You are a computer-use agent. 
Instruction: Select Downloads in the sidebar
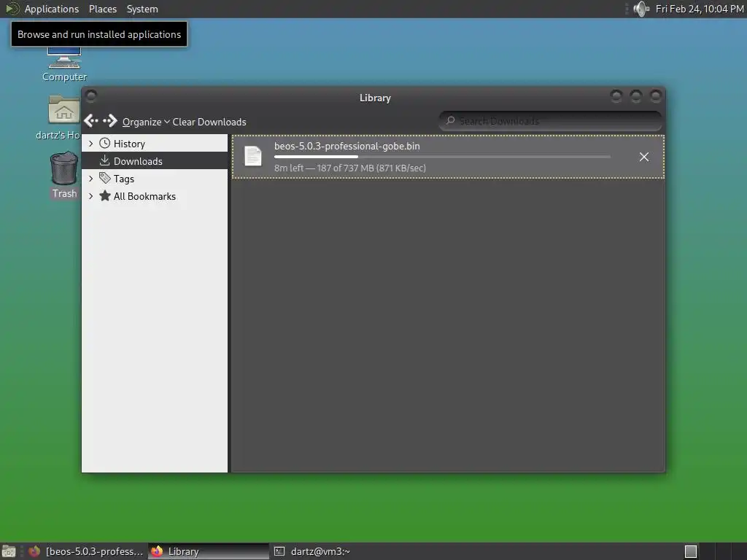pos(155,161)
